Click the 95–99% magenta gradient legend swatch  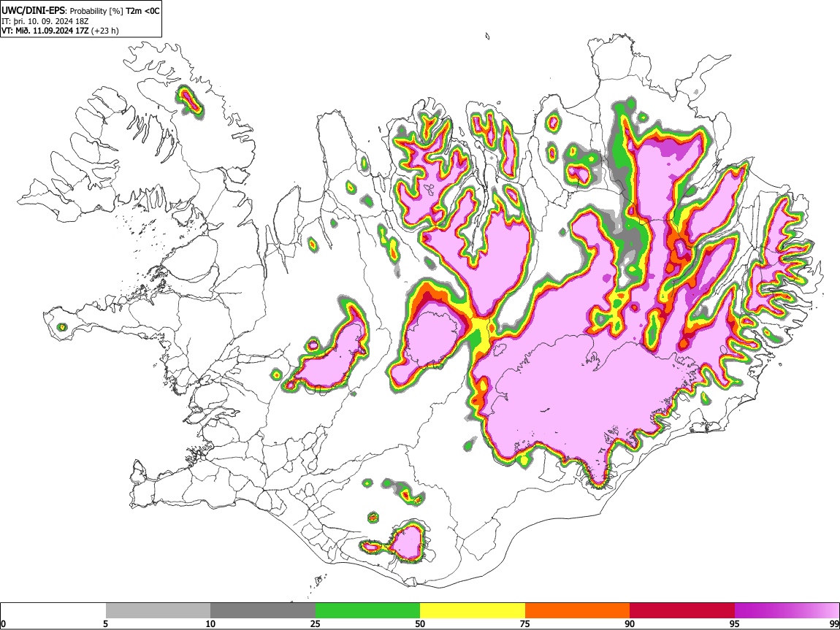click(787, 610)
